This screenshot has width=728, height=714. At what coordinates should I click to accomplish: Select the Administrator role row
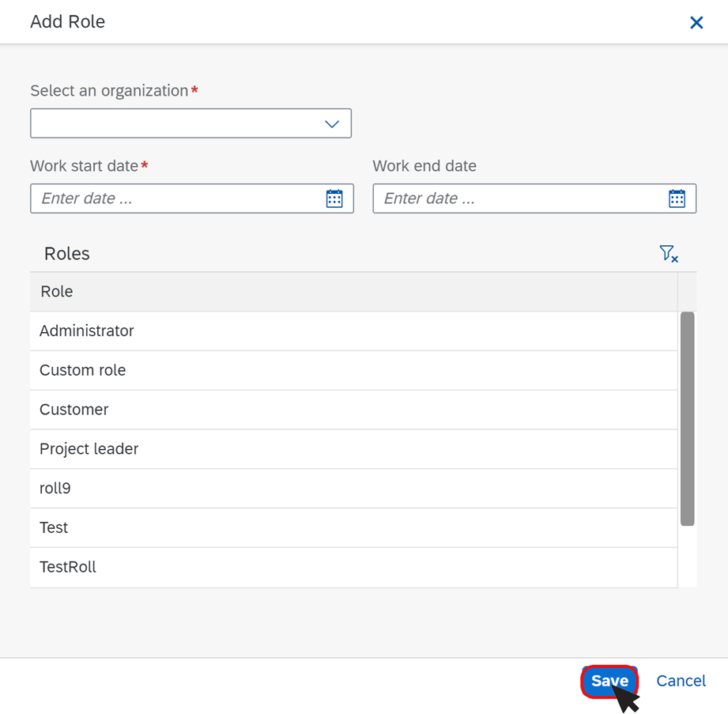[353, 331]
